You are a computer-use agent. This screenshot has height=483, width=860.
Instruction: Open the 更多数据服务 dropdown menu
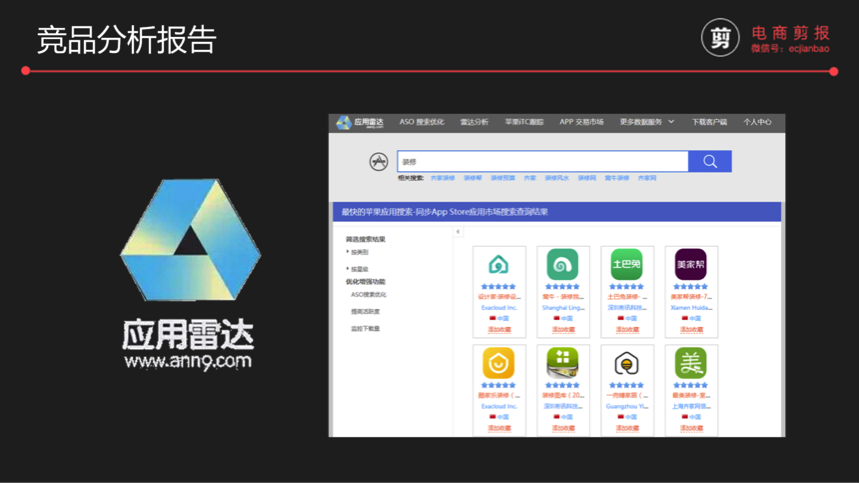[x=647, y=122]
